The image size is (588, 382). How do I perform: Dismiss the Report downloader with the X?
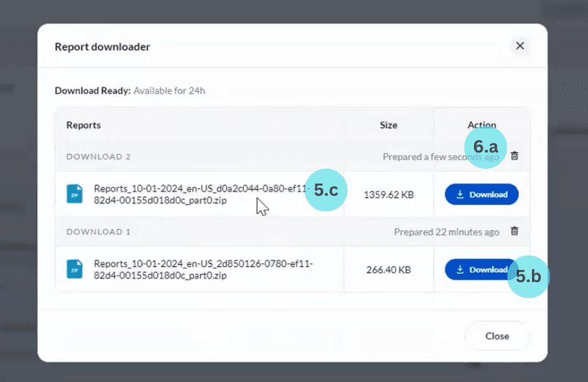pos(520,46)
